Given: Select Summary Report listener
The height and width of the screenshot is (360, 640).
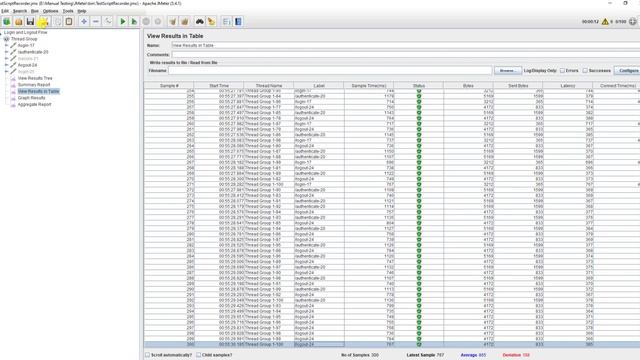Looking at the screenshot, I should pos(34,84).
